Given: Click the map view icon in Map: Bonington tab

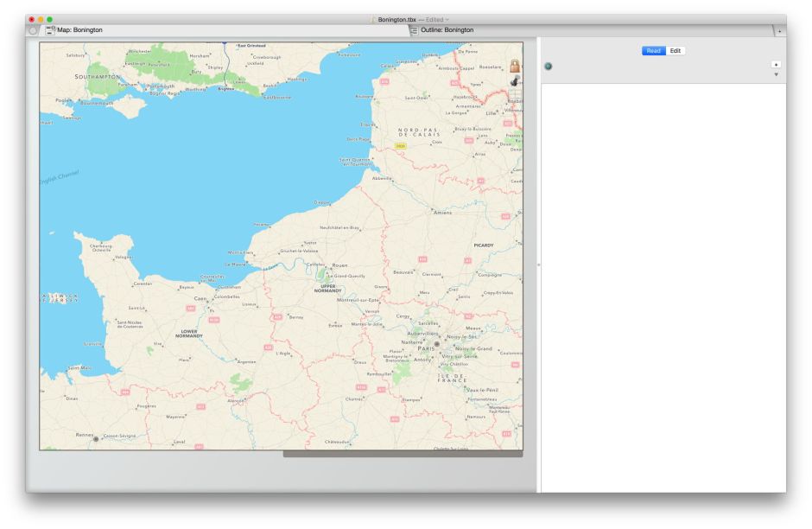Looking at the screenshot, I should pyautogui.click(x=50, y=30).
